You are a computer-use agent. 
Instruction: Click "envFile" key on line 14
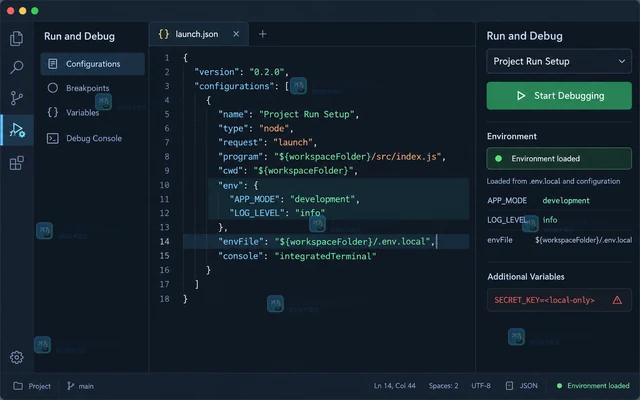(x=240, y=242)
